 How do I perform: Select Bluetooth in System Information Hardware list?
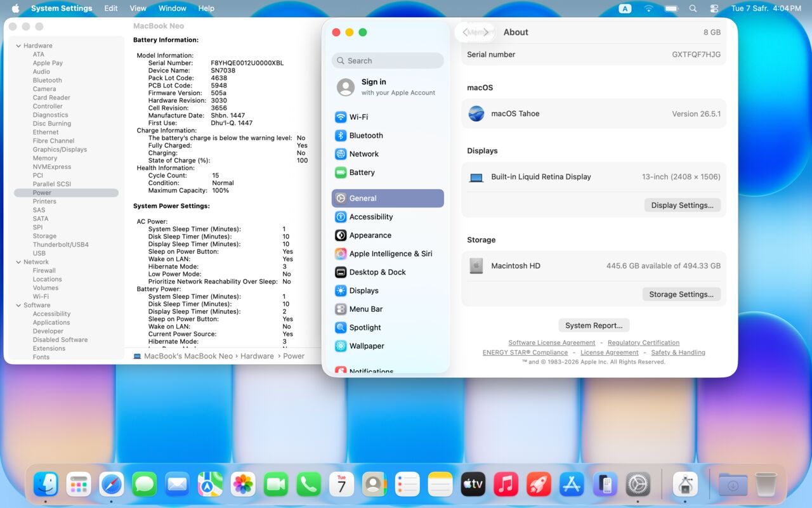pos(48,81)
